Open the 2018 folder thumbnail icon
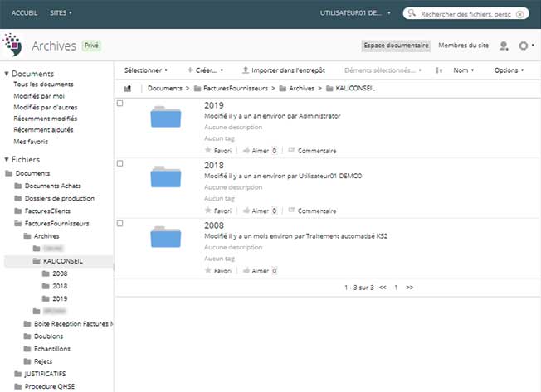This screenshot has height=392, width=541. (166, 177)
